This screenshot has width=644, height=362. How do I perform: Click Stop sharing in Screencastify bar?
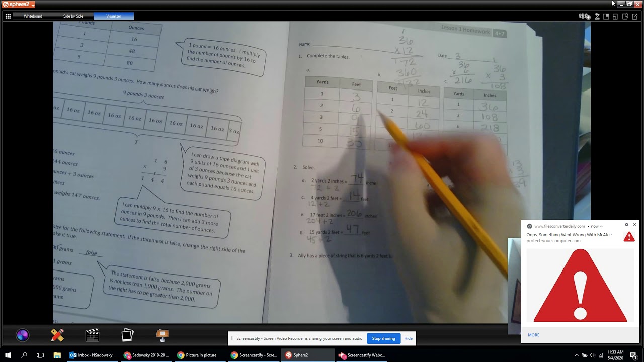383,338
